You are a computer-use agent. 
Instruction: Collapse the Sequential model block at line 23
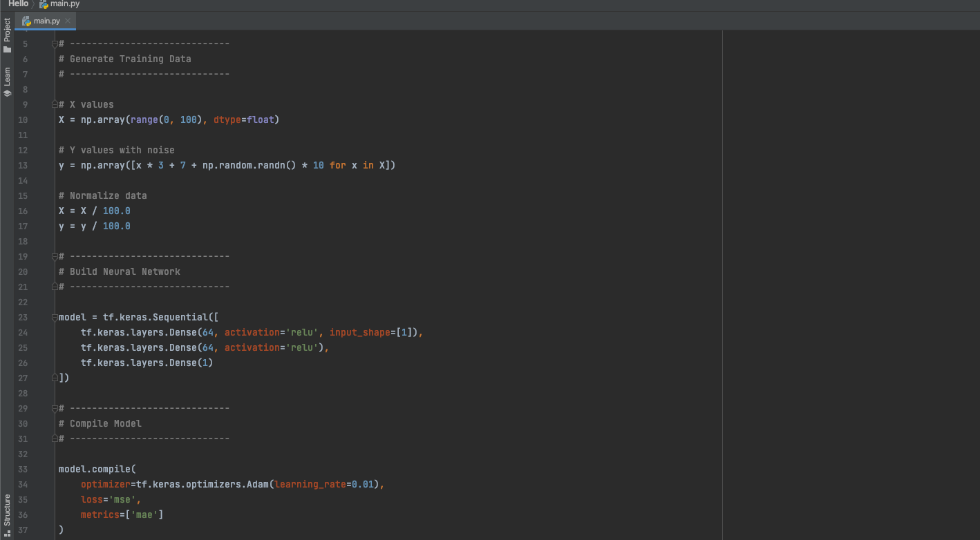[55, 317]
